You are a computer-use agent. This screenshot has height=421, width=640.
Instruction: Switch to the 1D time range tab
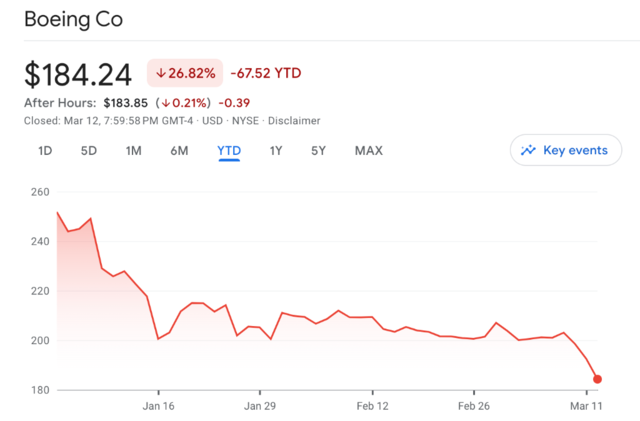(45, 151)
